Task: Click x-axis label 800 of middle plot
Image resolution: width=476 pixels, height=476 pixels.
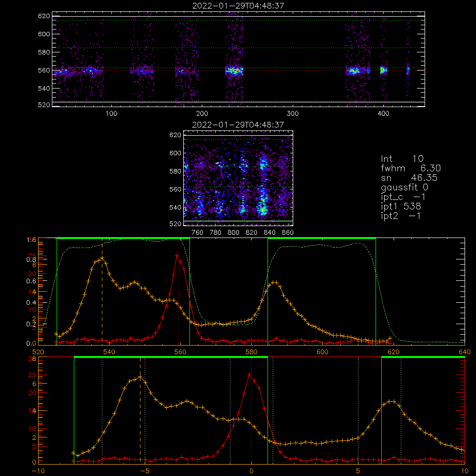Action: click(x=233, y=233)
